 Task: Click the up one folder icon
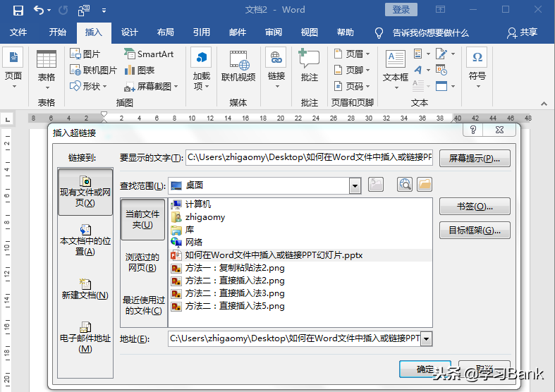click(376, 185)
